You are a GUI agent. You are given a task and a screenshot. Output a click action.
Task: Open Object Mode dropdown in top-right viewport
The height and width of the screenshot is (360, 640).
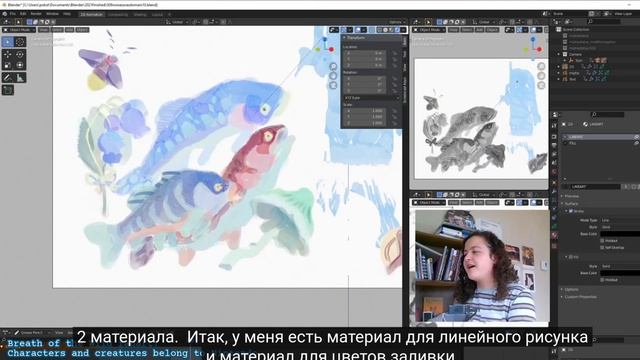429,30
